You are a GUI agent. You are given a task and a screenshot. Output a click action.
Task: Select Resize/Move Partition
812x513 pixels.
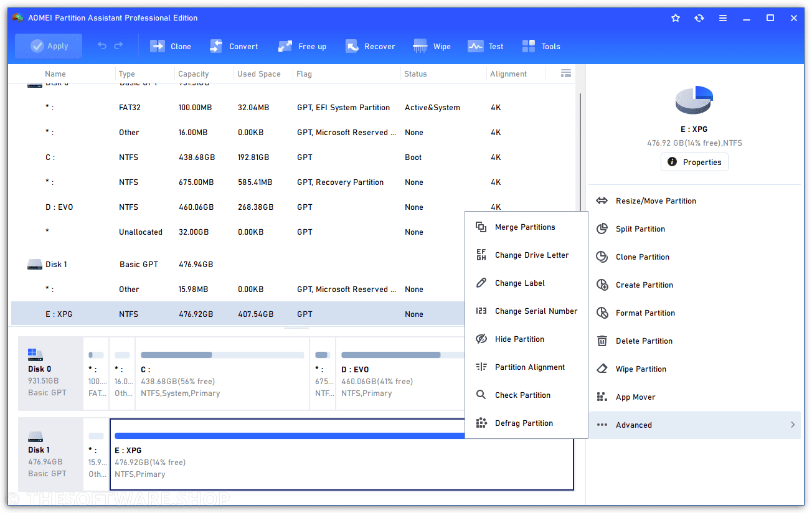(x=694, y=200)
